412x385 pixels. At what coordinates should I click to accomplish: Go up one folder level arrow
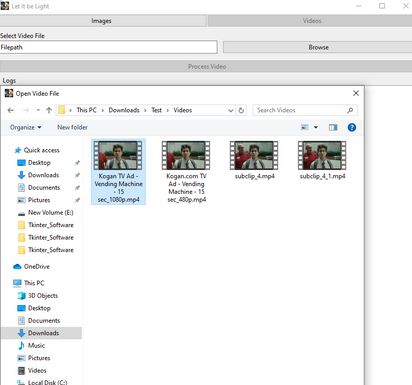point(49,110)
